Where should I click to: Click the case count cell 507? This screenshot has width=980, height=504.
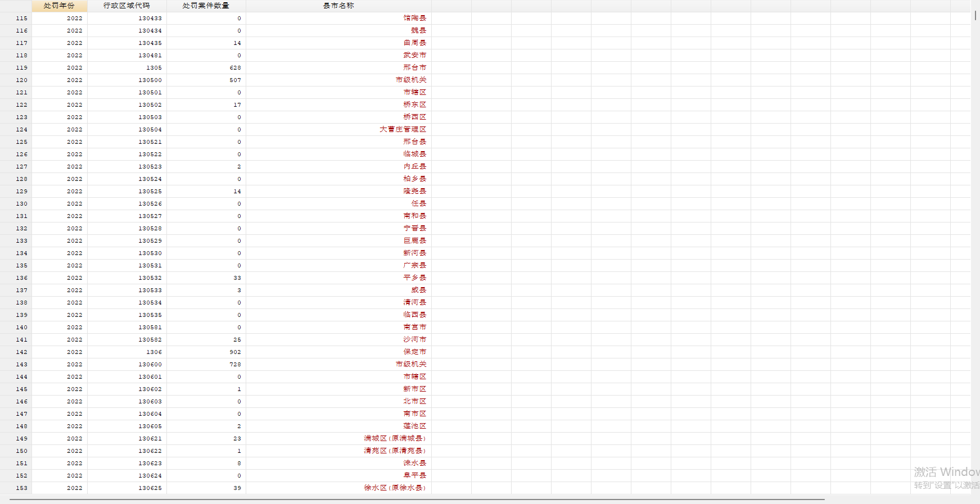[206, 80]
